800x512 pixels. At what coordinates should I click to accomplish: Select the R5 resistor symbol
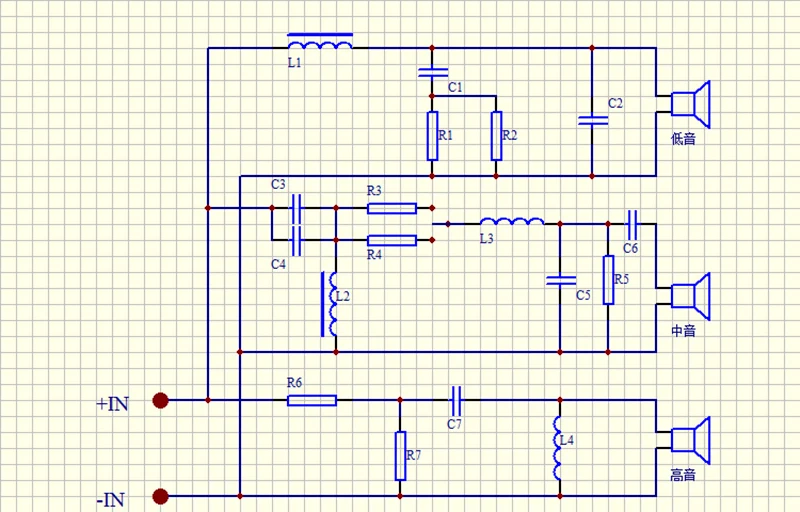(x=608, y=280)
